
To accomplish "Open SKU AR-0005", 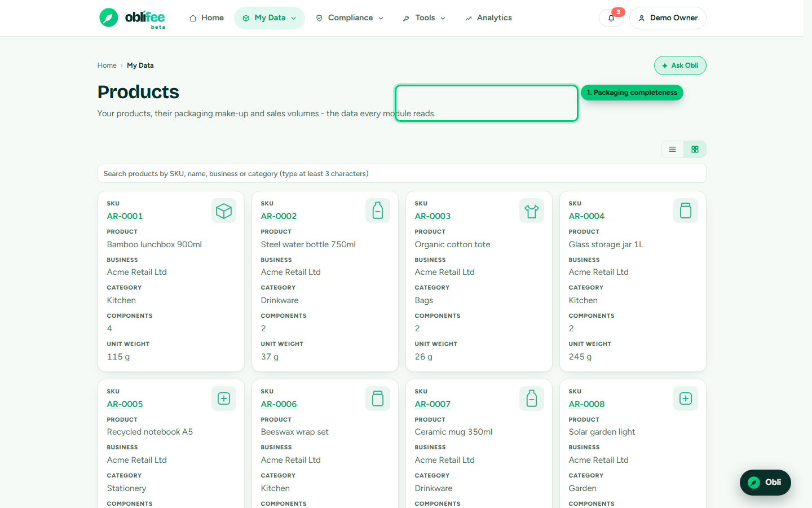I will pyautogui.click(x=125, y=404).
